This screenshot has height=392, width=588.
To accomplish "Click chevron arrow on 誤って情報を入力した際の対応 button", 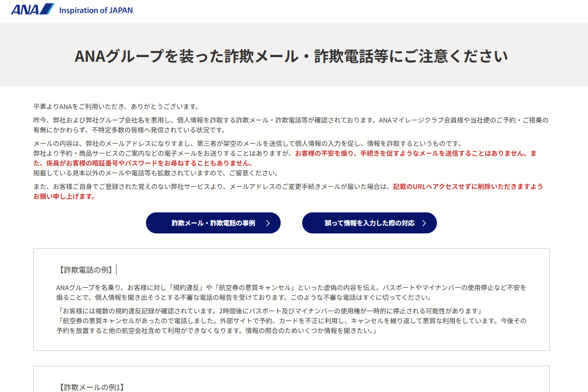I will 424,223.
